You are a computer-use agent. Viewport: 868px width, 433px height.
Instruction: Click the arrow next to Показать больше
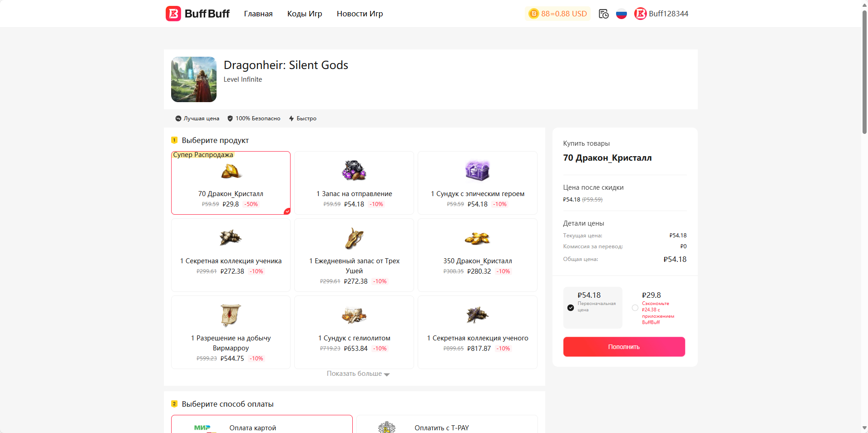[x=387, y=374]
